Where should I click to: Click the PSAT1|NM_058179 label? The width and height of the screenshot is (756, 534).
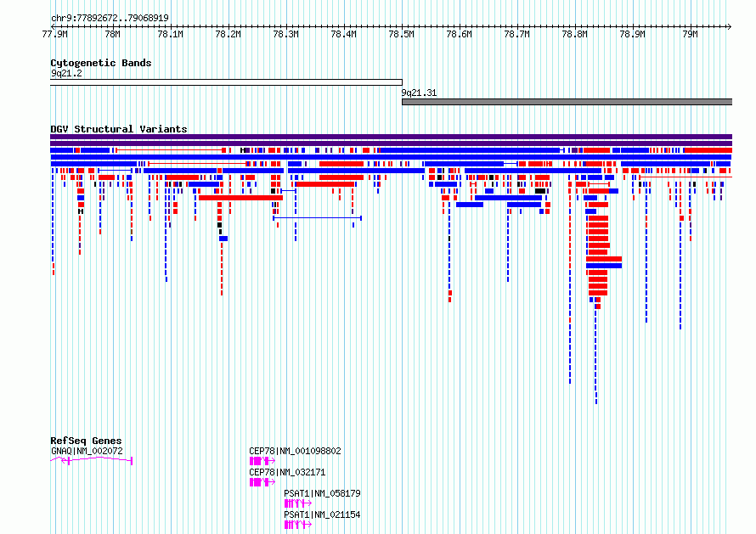(x=322, y=493)
